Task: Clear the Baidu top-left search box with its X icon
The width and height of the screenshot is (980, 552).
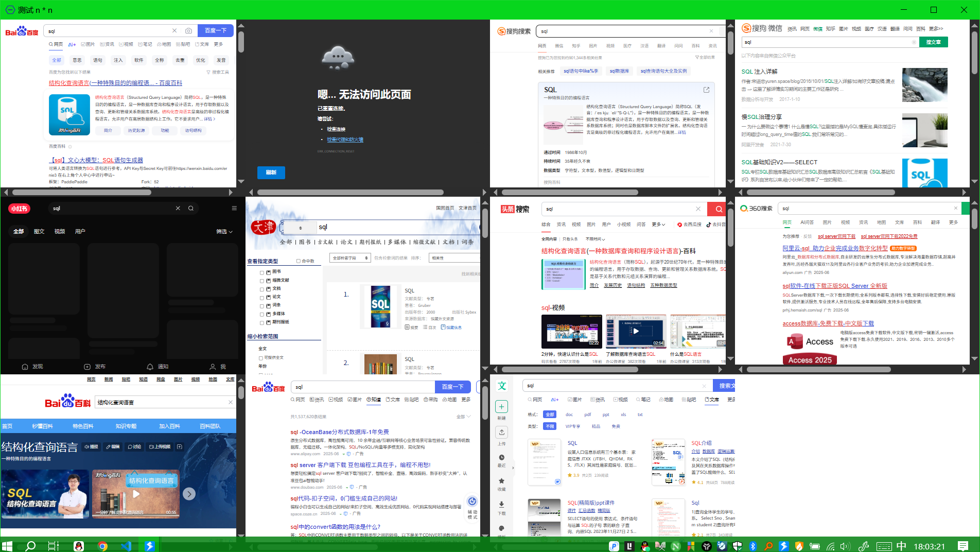Action: pyautogui.click(x=174, y=31)
